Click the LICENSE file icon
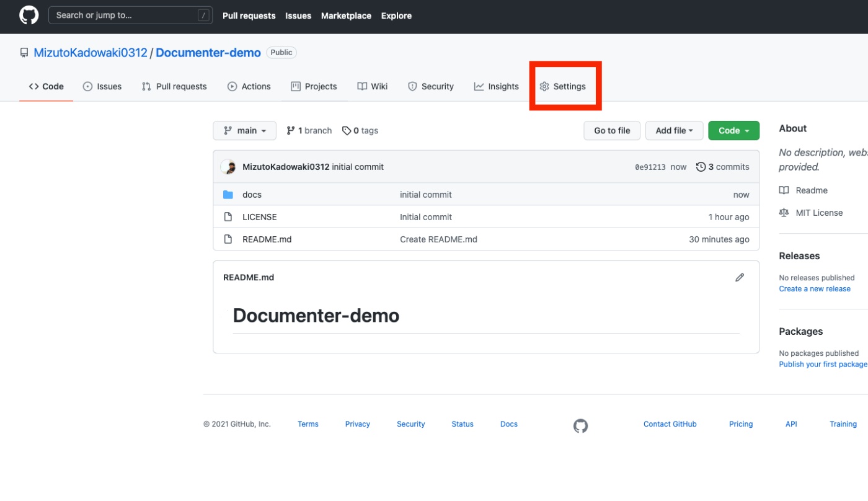 228,217
